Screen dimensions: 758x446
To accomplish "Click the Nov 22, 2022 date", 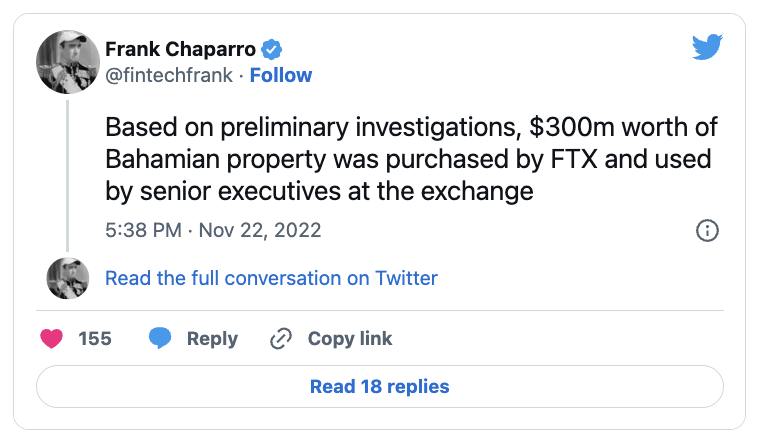I will tap(260, 230).
